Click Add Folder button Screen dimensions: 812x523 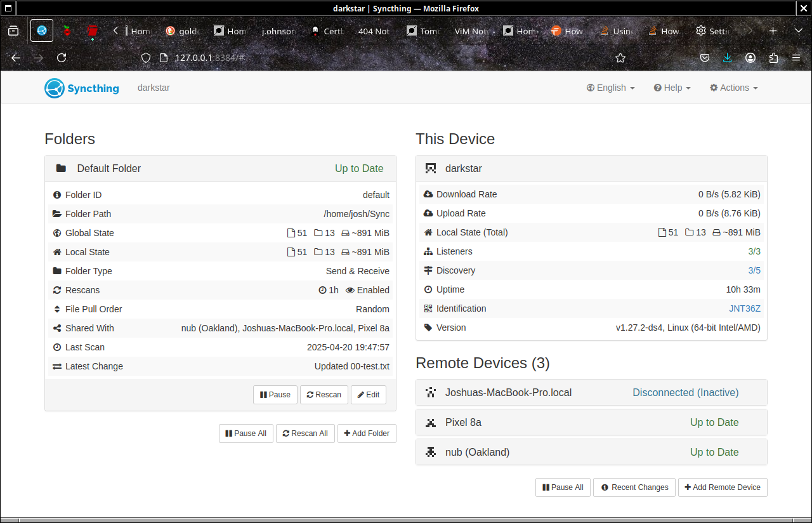click(x=367, y=434)
